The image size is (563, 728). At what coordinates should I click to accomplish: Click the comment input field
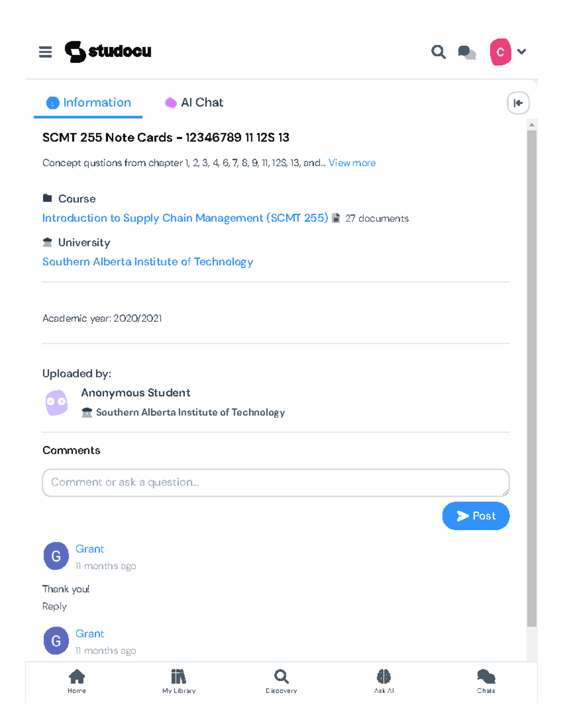click(275, 482)
